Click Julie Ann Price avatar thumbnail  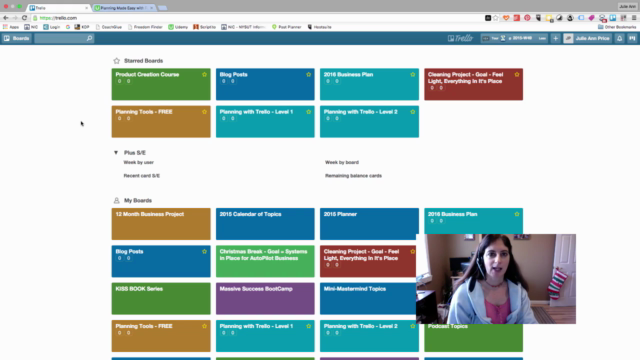pos(568,38)
